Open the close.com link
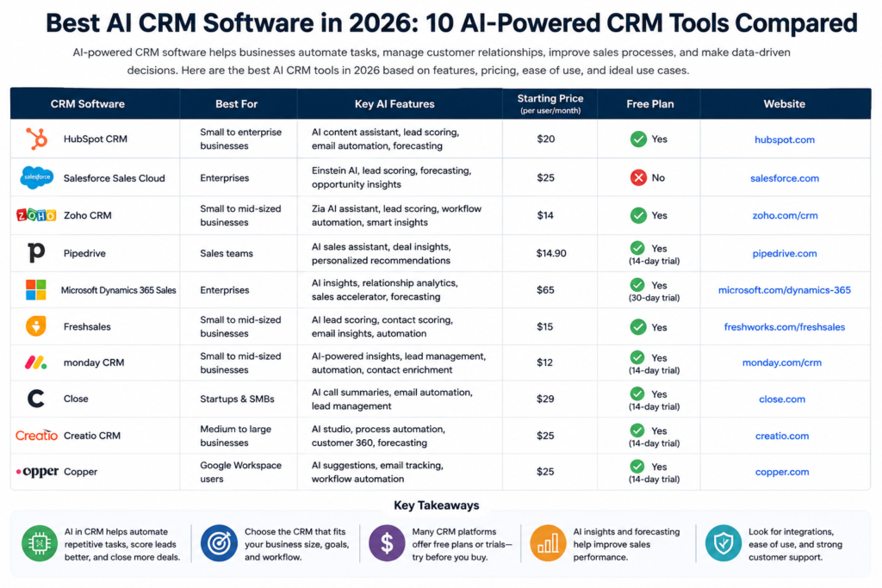882x588 pixels. point(782,399)
